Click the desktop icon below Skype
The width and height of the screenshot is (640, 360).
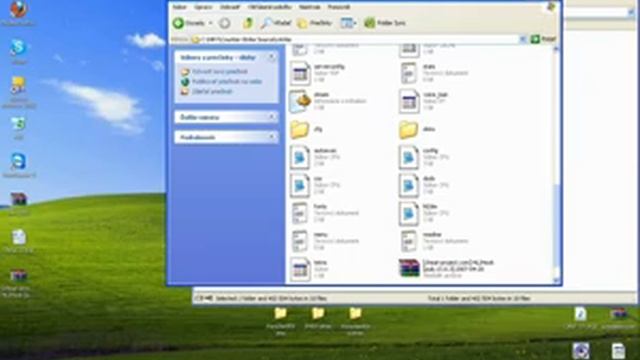tap(18, 85)
